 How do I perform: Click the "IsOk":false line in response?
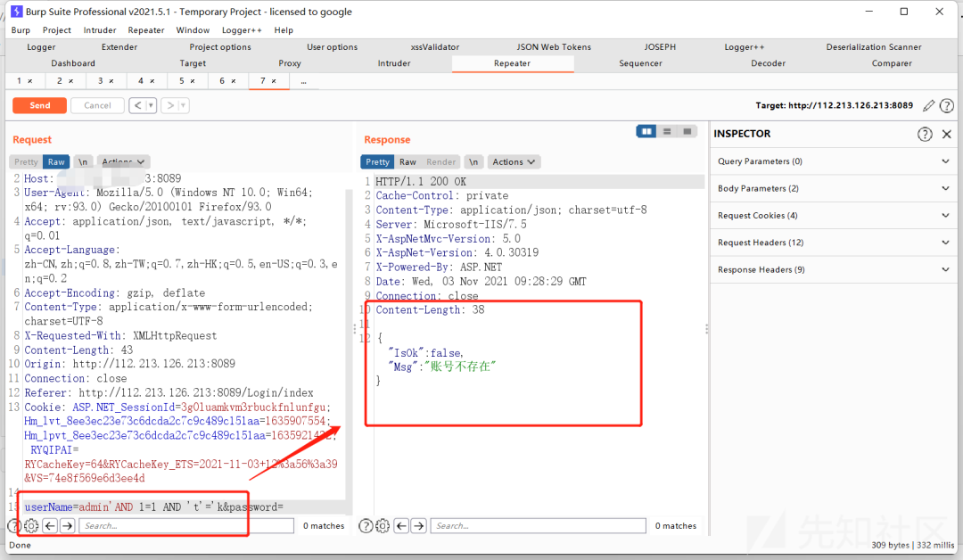425,352
